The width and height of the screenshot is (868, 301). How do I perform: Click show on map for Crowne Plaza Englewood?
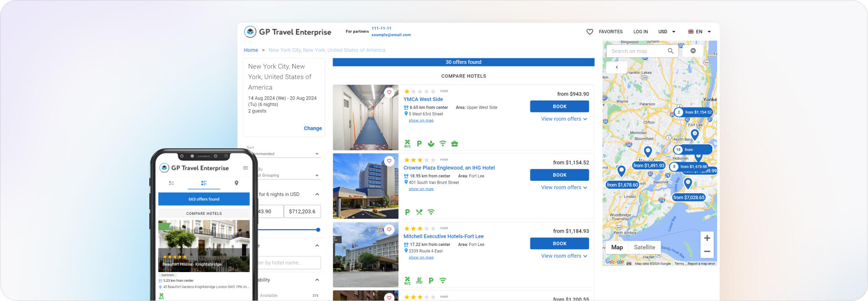click(x=421, y=189)
